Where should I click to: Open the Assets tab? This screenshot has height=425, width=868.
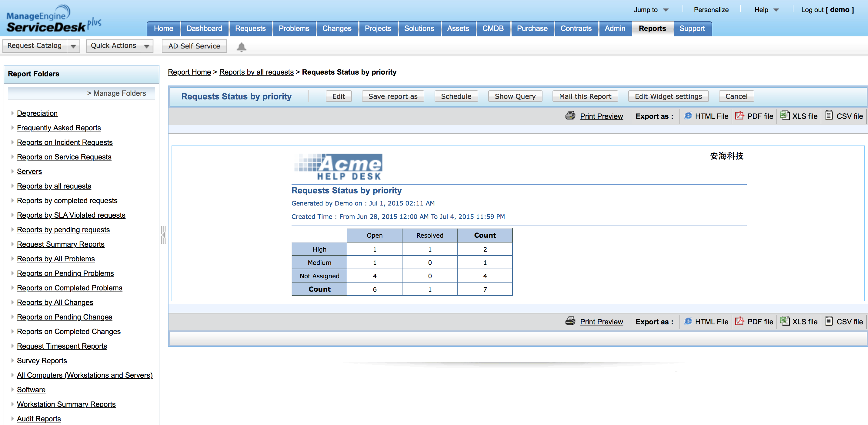(458, 29)
